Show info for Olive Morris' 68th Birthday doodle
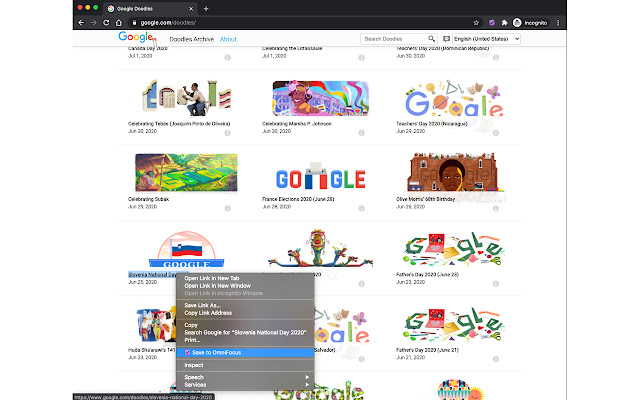This screenshot has height=400, width=640. tap(496, 208)
